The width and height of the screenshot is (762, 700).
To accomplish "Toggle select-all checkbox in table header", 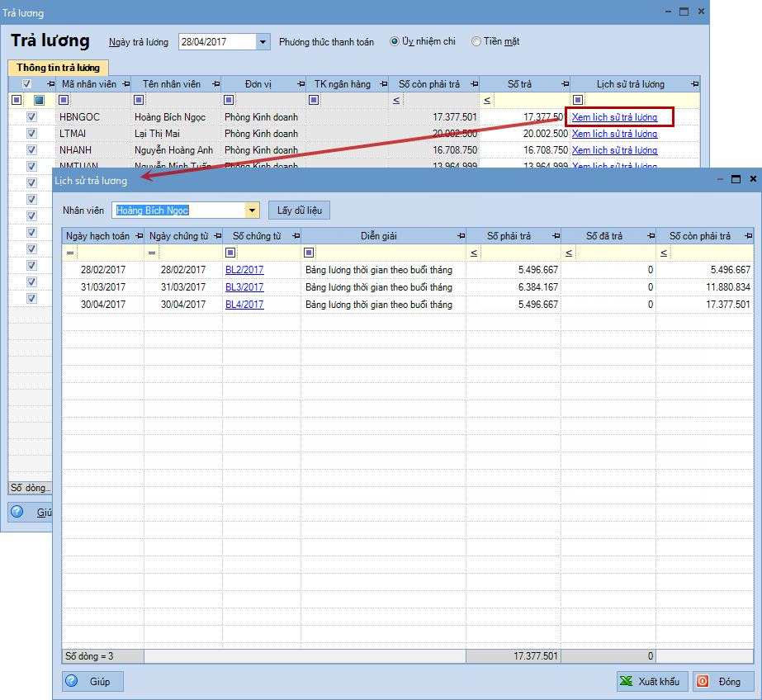I will 26,84.
